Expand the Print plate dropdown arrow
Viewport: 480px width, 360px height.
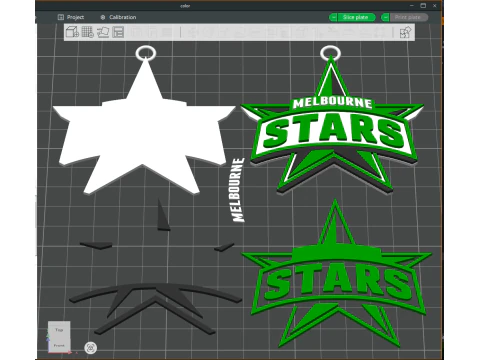[x=385, y=17]
